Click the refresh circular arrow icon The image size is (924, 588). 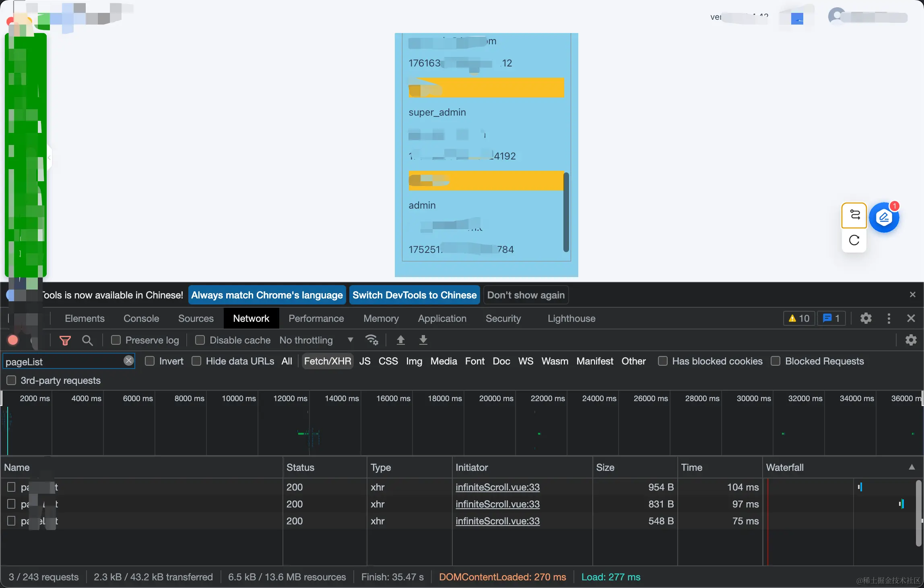click(x=854, y=240)
